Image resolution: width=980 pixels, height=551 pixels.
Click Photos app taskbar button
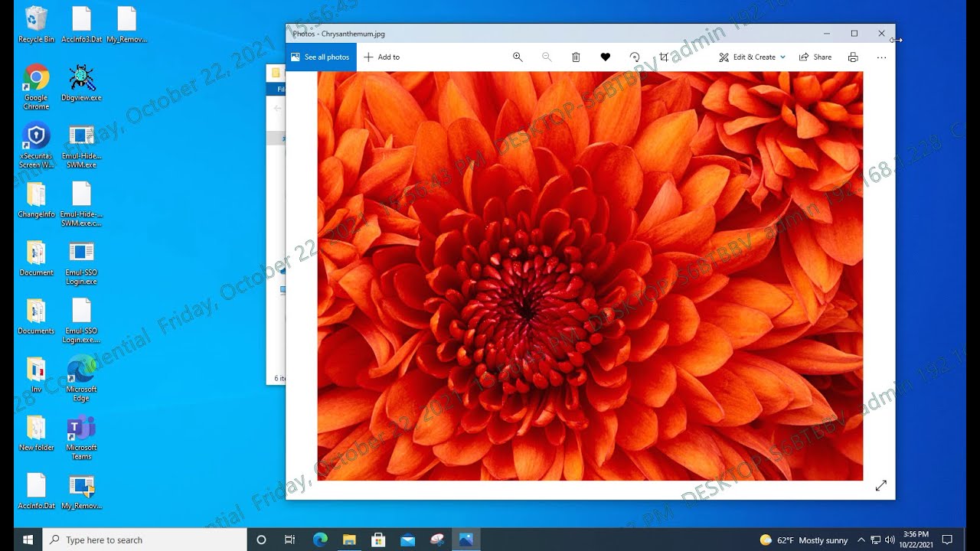tap(465, 540)
